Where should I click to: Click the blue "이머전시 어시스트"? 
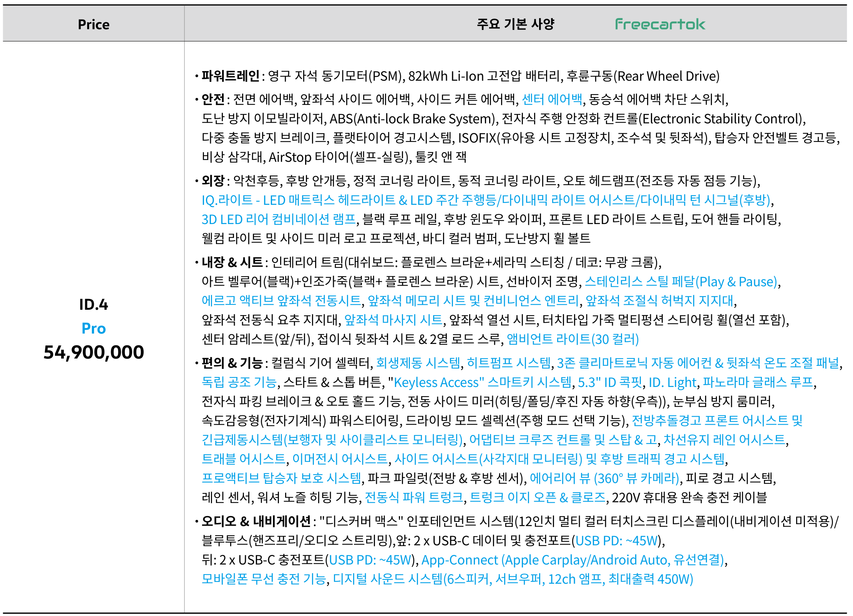tap(340, 459)
